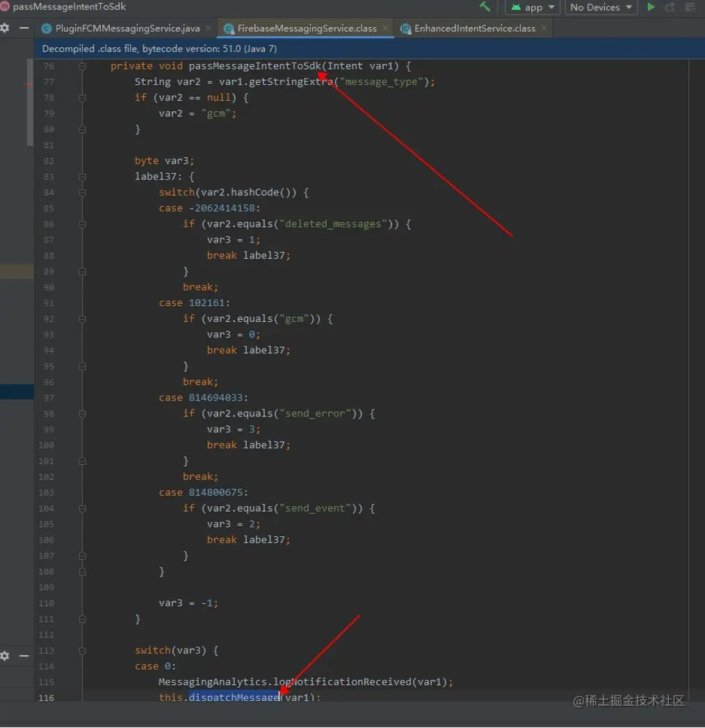Collapse the label37 block at line 83
705x728 pixels.
tap(82, 177)
